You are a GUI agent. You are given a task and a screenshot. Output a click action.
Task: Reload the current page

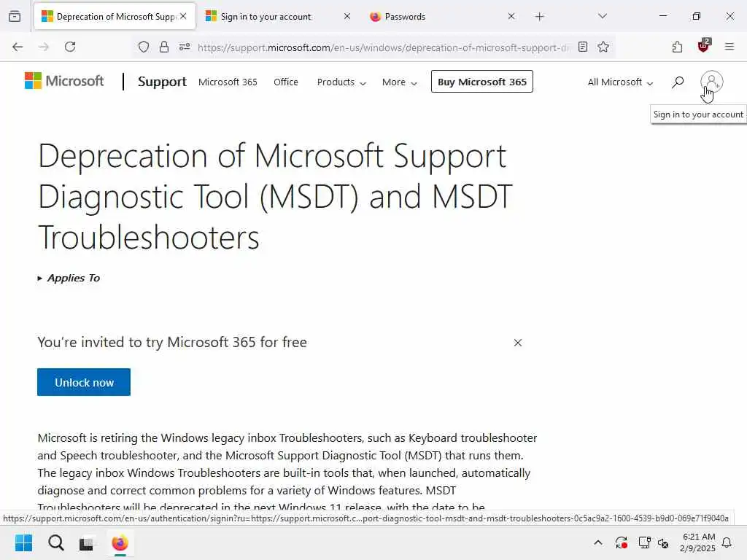tap(70, 47)
